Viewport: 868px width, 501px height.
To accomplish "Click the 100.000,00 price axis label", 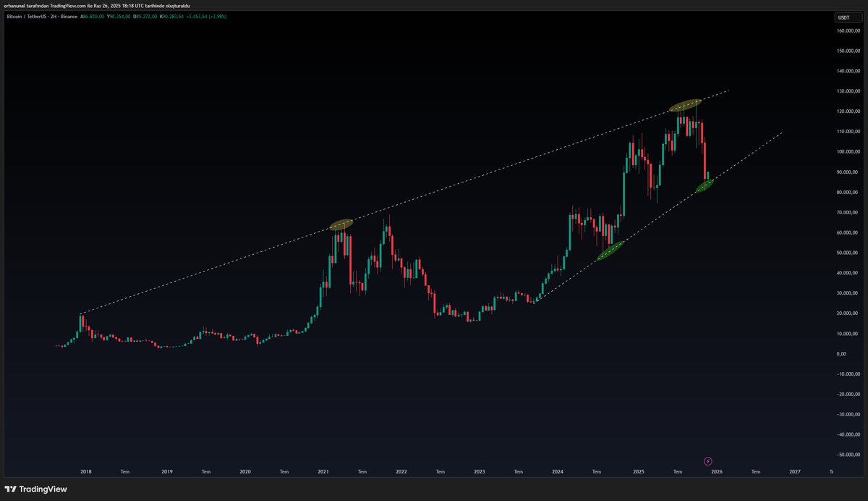I will [x=848, y=152].
